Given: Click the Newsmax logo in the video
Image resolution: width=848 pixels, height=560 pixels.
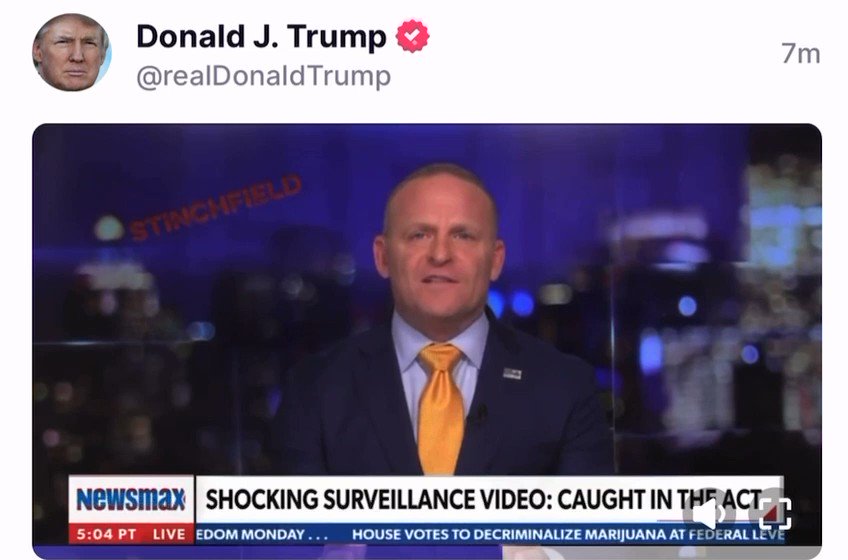Looking at the screenshot, I should coord(131,499).
